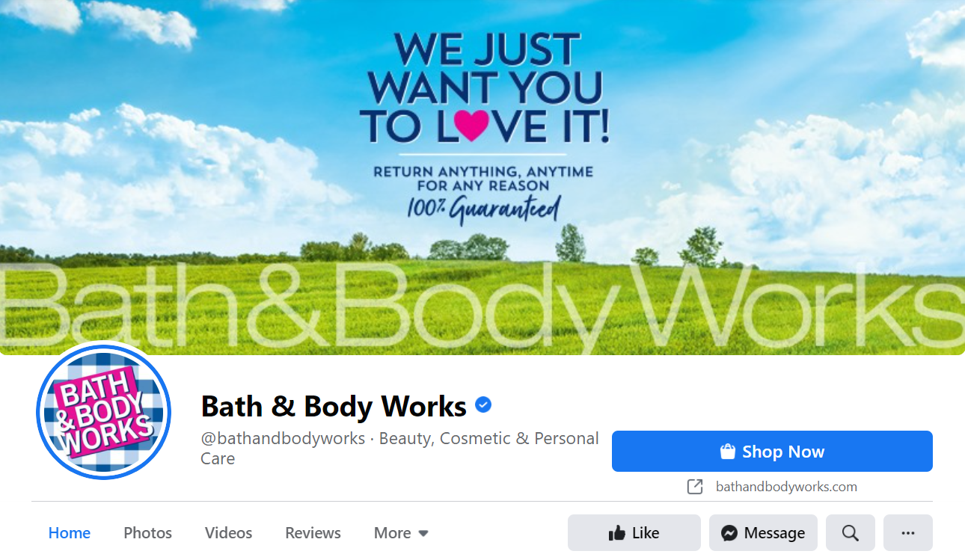Click the external link icon beside bathandbodyworks.com

point(695,487)
